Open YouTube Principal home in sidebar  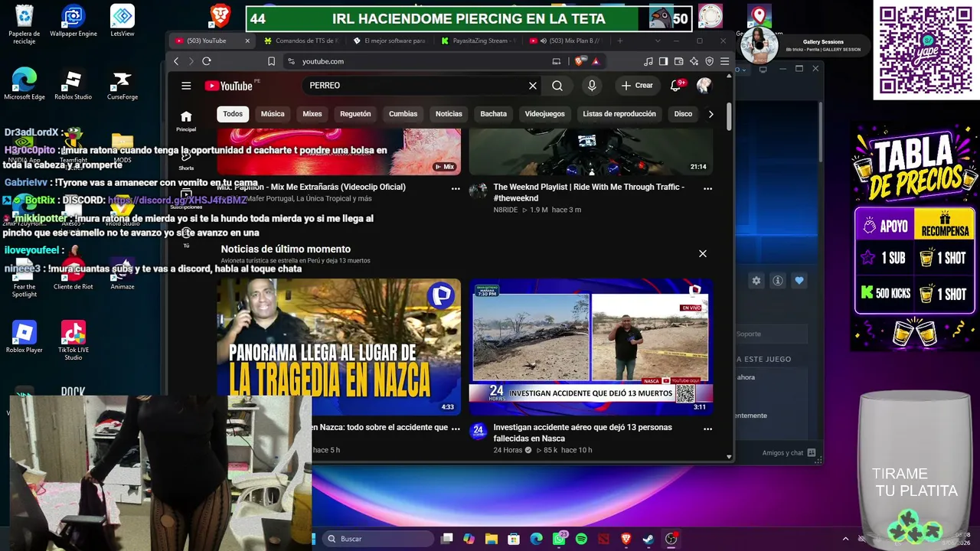[186, 121]
